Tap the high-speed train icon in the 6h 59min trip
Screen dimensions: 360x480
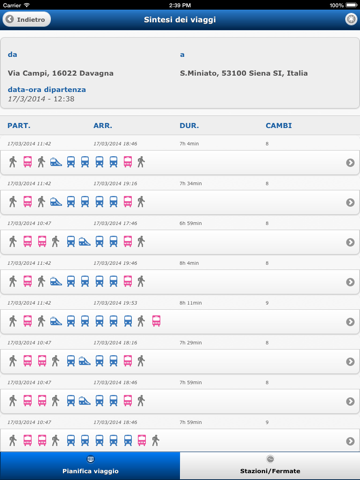(x=85, y=241)
